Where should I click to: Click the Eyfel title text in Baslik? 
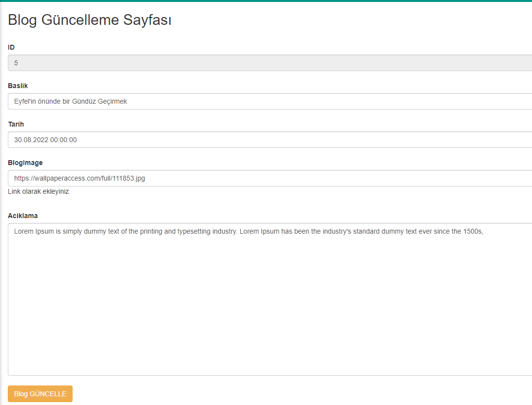(71, 101)
